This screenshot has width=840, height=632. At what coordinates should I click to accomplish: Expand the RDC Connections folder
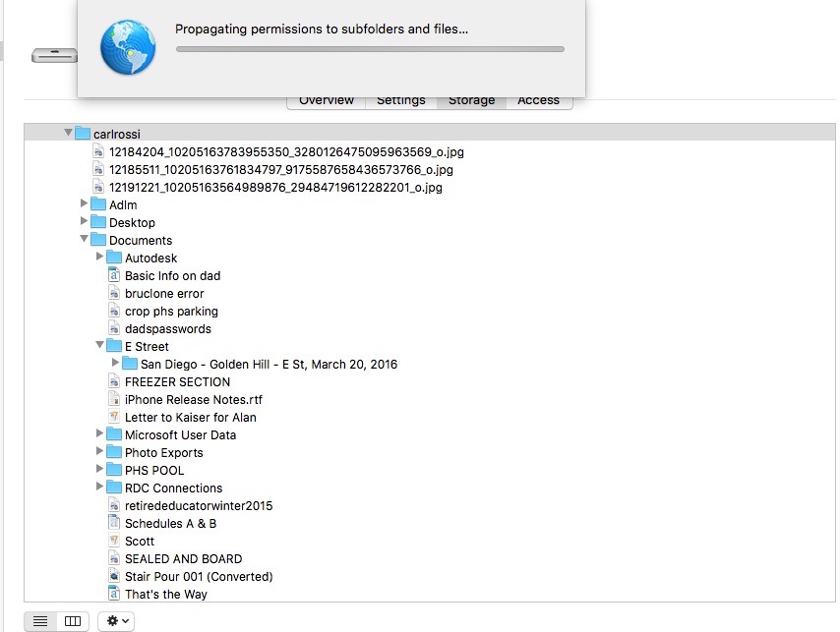[99, 486]
